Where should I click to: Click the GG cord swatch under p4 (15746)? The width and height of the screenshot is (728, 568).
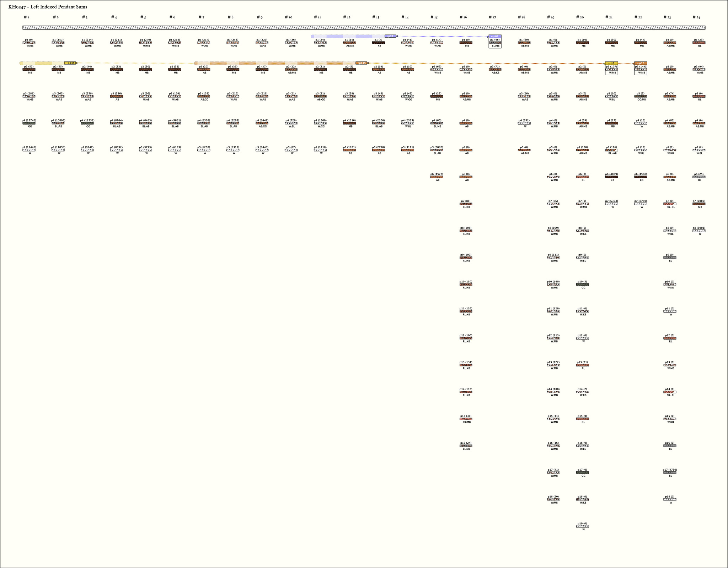coord(29,123)
